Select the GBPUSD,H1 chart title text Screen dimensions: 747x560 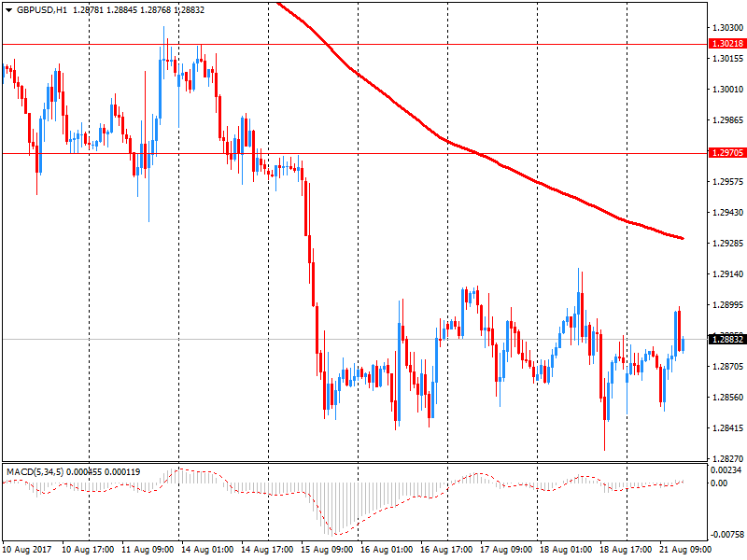point(42,10)
